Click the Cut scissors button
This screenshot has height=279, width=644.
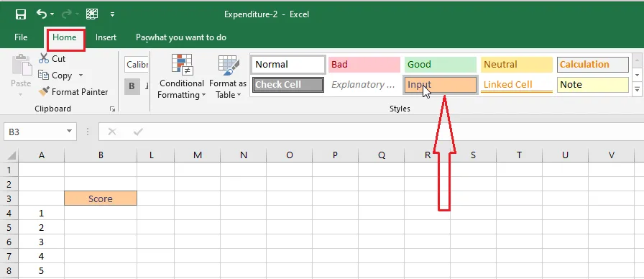click(x=52, y=59)
